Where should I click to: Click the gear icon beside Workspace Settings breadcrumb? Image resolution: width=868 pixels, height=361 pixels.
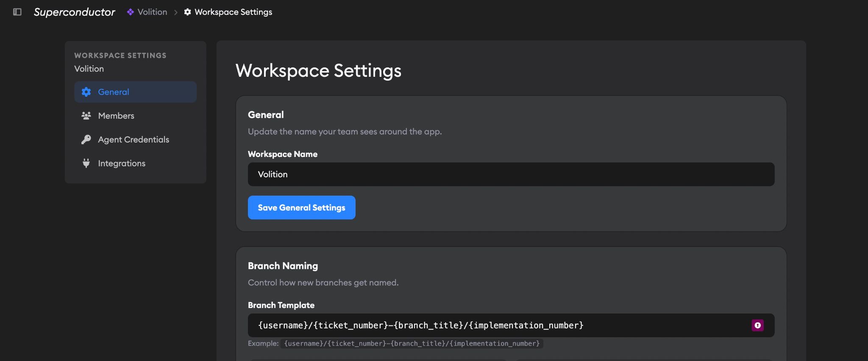(187, 12)
